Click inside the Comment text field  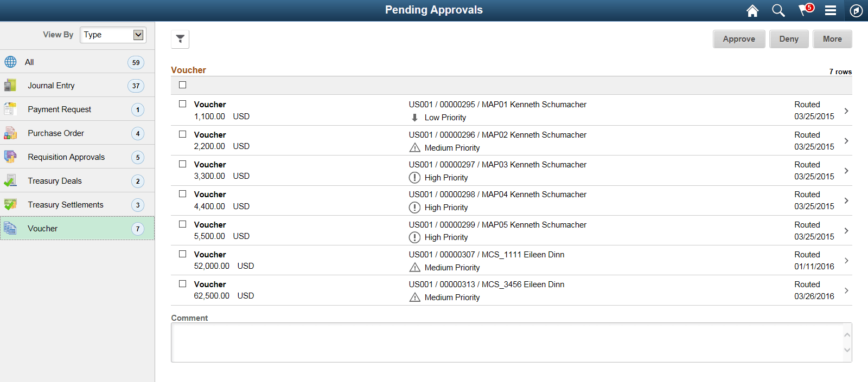[x=488, y=341]
